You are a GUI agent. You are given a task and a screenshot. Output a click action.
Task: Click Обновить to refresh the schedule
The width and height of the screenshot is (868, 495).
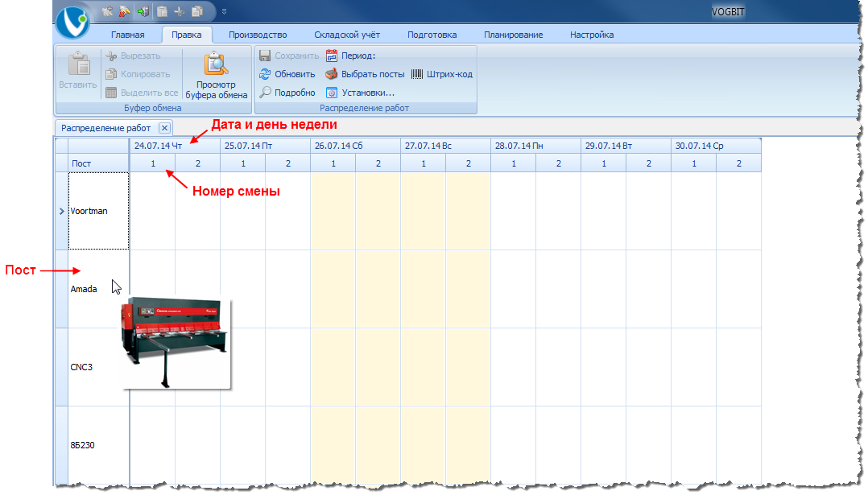(288, 74)
